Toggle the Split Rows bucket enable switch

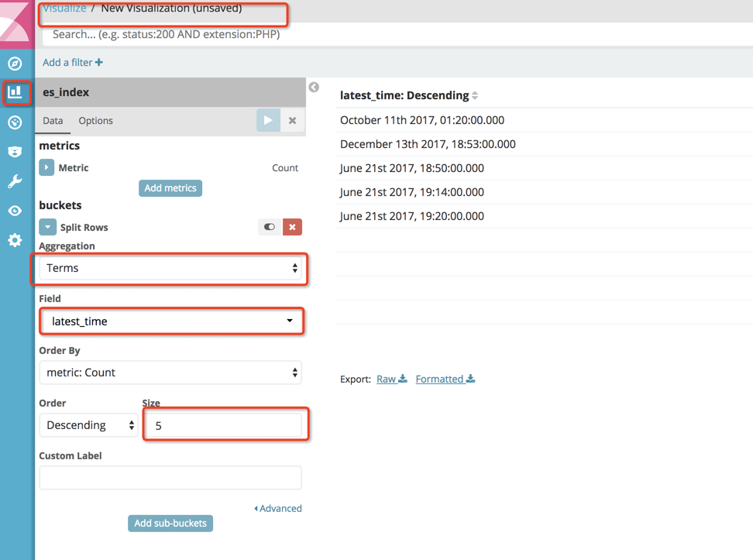click(269, 227)
